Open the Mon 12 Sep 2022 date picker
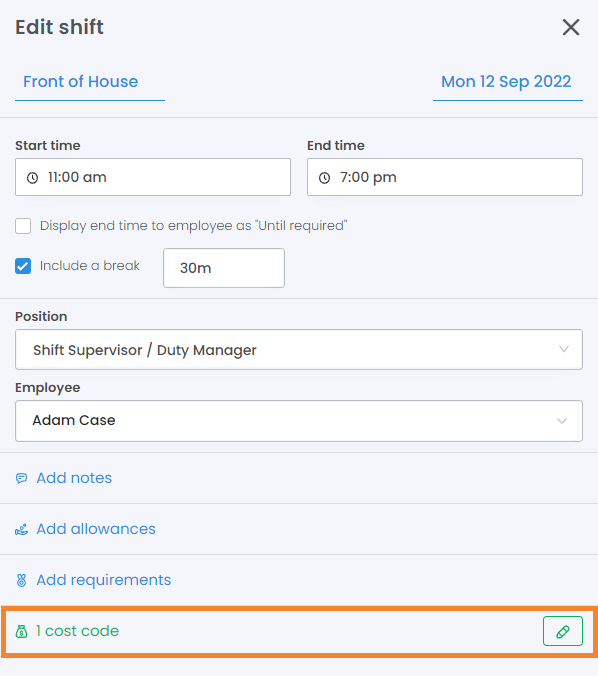 tap(507, 82)
